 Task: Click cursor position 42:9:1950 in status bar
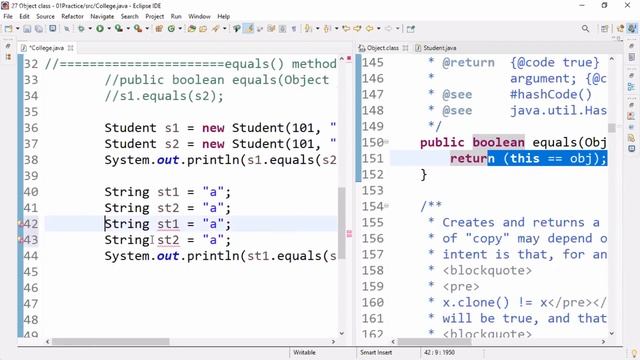(x=439, y=352)
